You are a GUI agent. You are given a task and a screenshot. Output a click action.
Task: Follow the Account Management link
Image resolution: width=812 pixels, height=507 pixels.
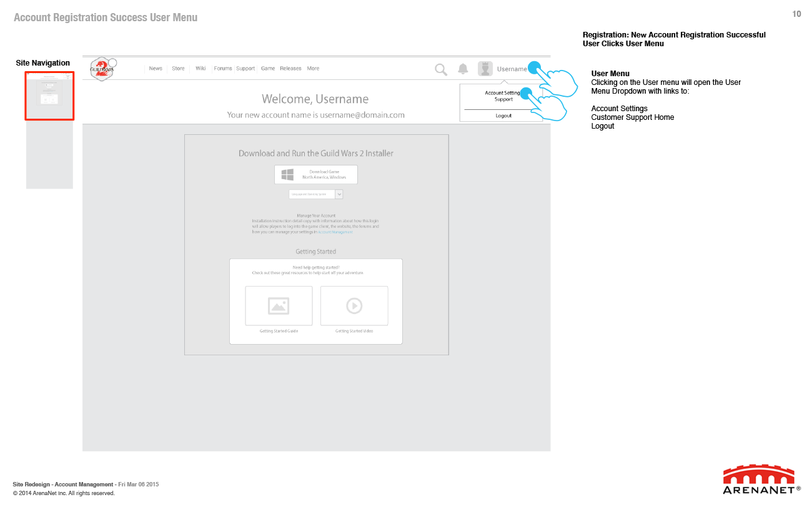coord(335,232)
